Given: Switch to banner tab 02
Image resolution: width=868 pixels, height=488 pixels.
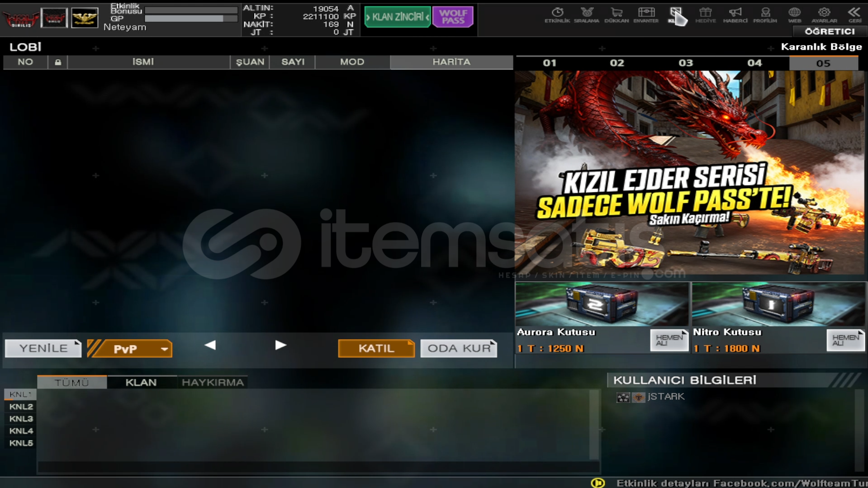Looking at the screenshot, I should click(x=617, y=63).
